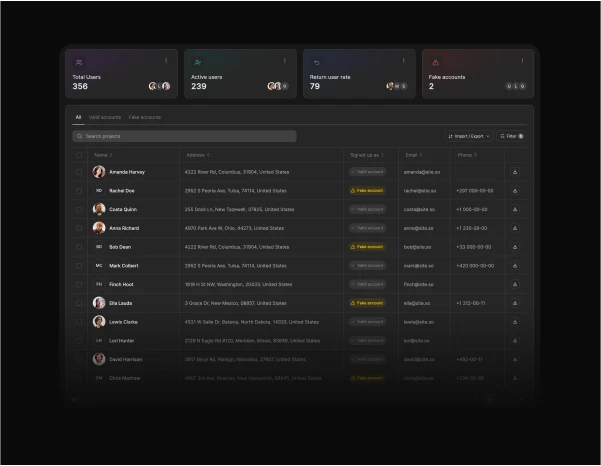The width and height of the screenshot is (601, 466).
Task: Open the Total Users card three-dot menu
Action: [x=166, y=61]
